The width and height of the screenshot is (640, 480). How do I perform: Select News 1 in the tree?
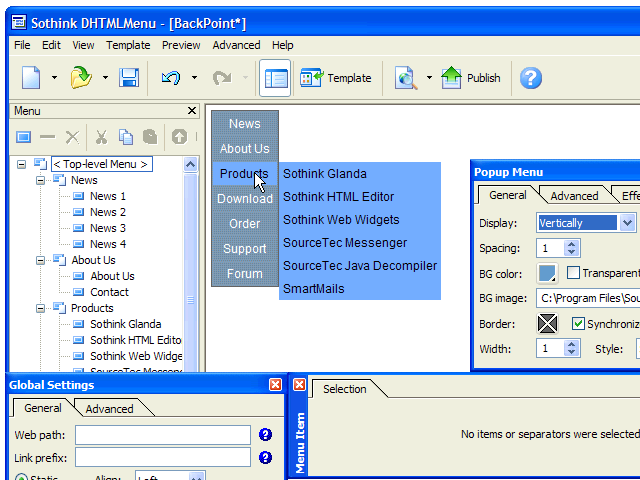tap(108, 196)
